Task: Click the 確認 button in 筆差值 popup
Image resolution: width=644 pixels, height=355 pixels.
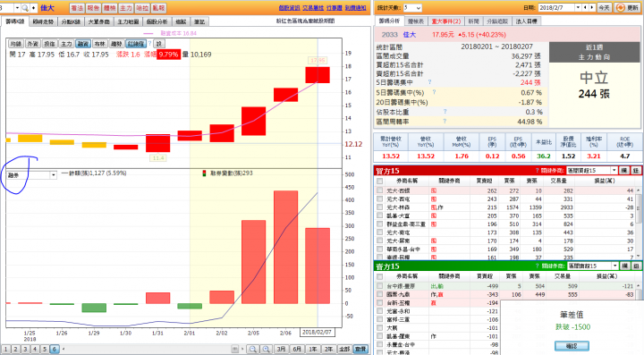Action: 572,346
